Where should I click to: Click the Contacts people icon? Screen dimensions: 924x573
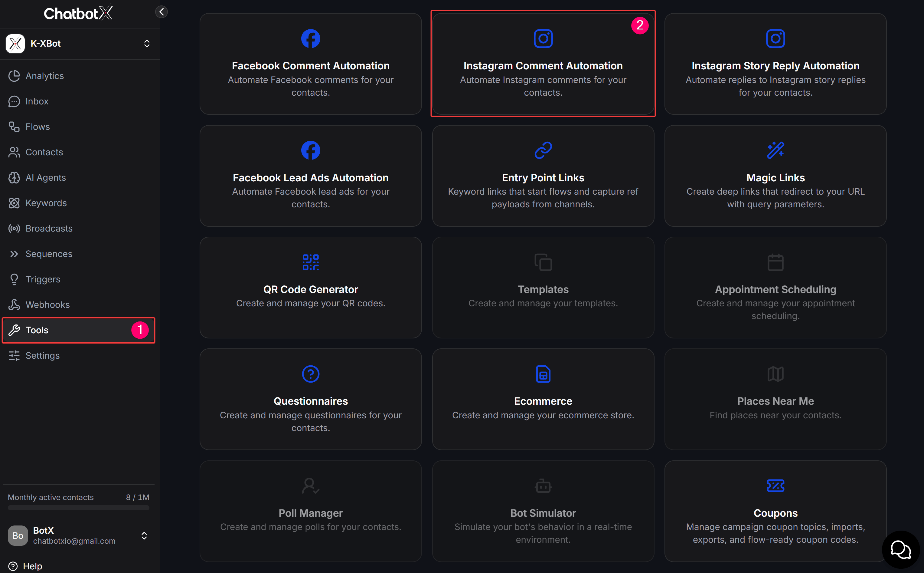(x=14, y=152)
